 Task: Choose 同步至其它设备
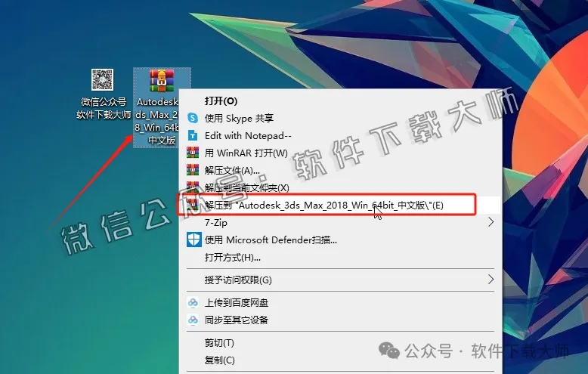click(x=237, y=320)
